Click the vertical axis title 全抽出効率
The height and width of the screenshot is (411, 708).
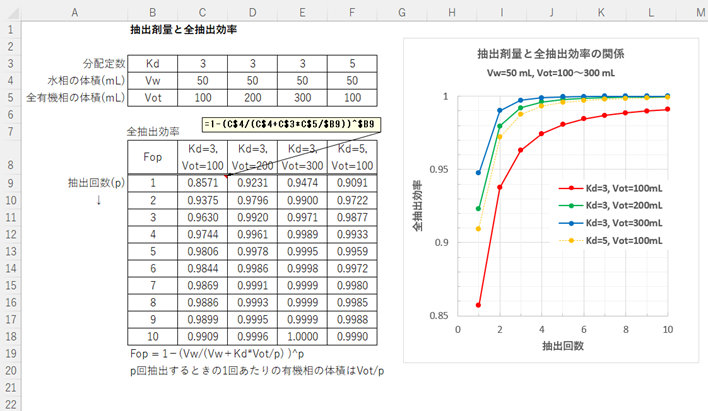(417, 206)
